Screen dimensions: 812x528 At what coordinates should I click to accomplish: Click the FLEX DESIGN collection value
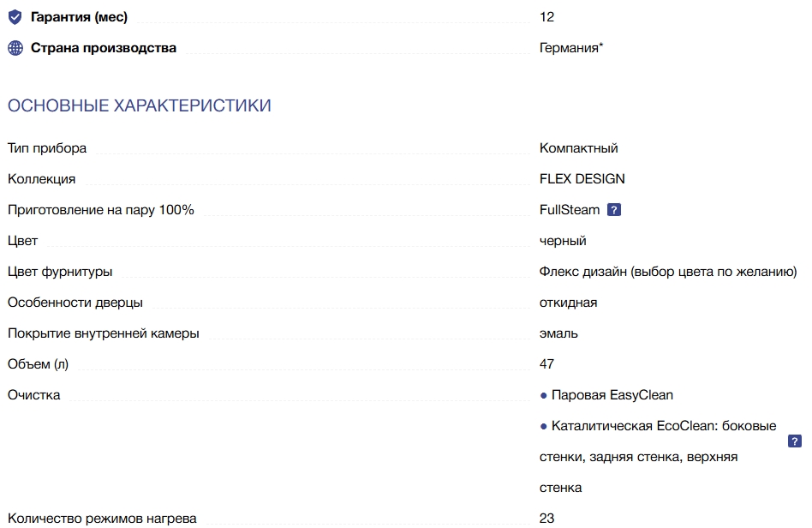click(x=582, y=179)
